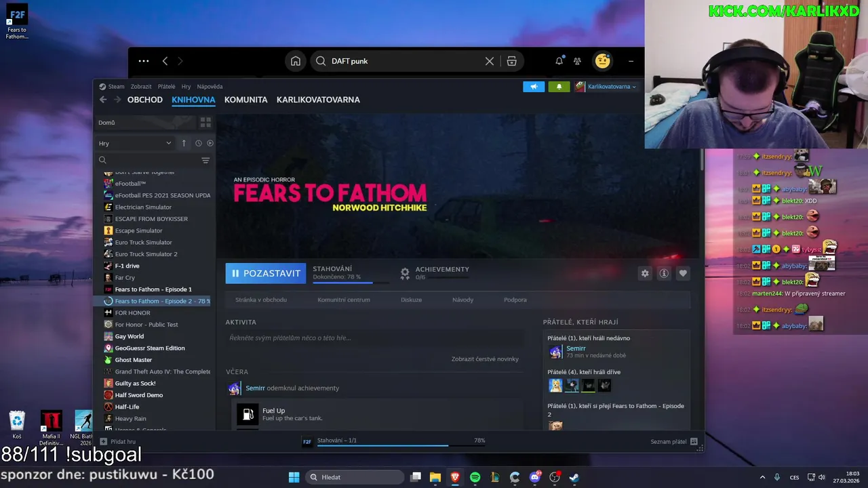This screenshot has width=868, height=488.
Task: Go to KOMUNITA in Steam navigation
Action: (x=245, y=100)
